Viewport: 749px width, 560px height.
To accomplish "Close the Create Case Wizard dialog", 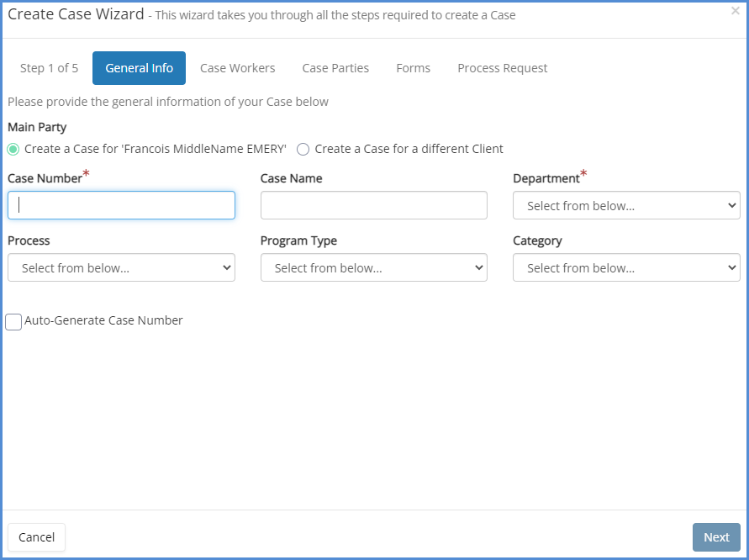I will tap(735, 11).
